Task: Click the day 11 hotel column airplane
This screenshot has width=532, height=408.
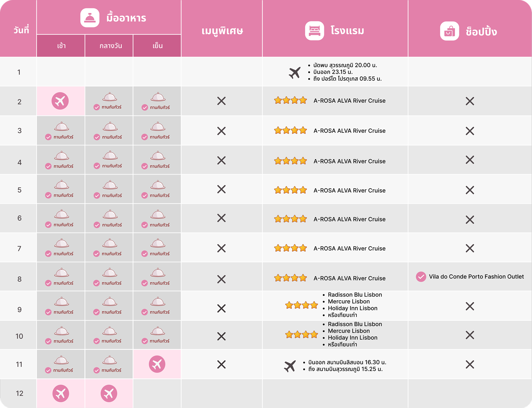Action: [x=290, y=366]
